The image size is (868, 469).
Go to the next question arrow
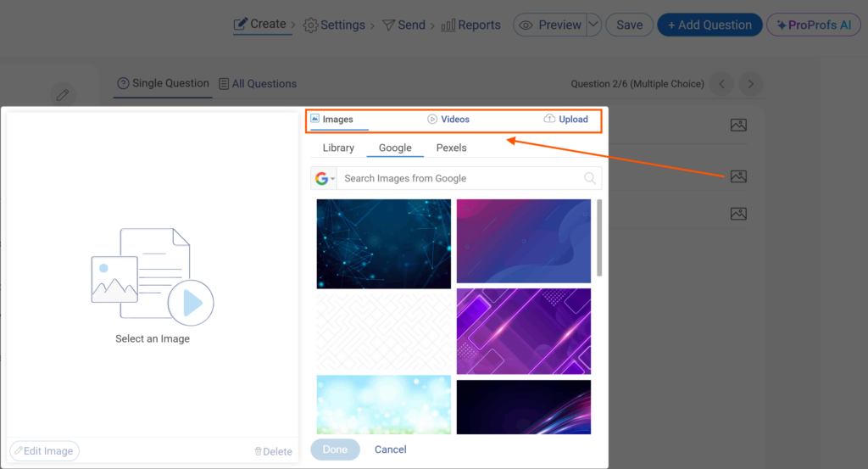[751, 84]
